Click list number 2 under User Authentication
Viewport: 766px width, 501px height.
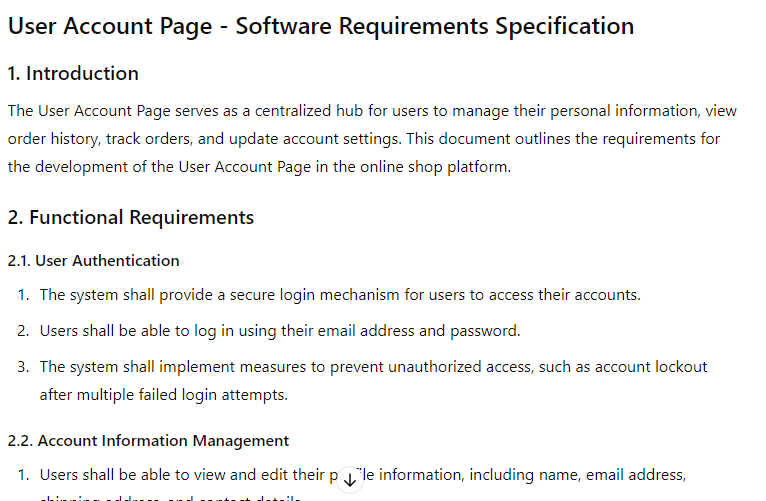click(23, 331)
